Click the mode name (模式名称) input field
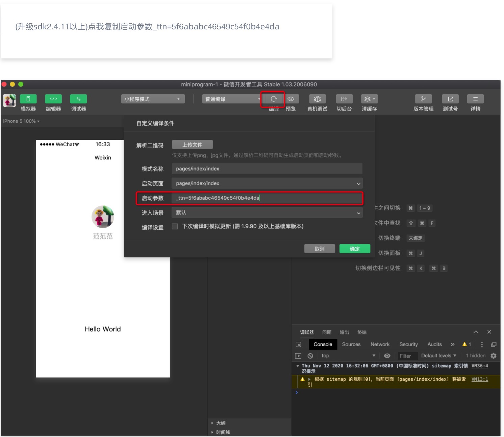This screenshot has height=437, width=504. (x=267, y=169)
